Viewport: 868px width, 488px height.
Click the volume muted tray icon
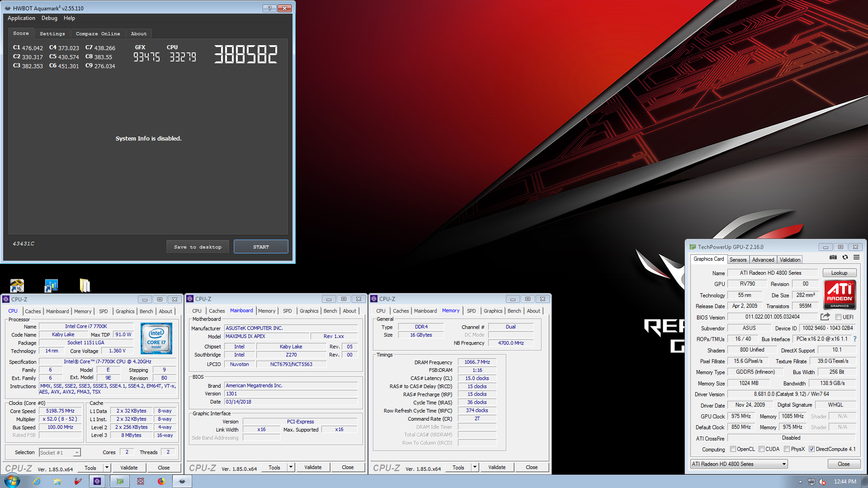point(822,482)
